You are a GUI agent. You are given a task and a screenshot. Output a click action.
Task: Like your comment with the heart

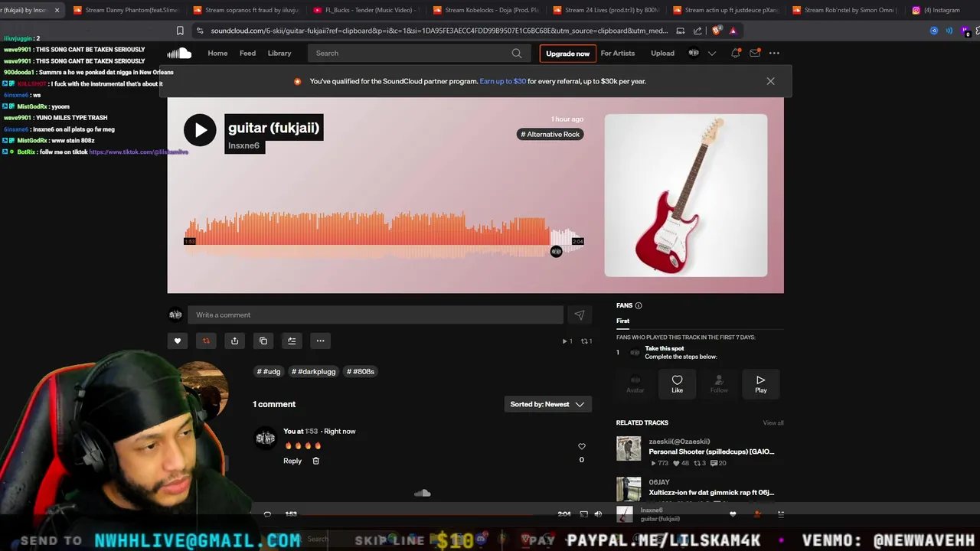(581, 446)
